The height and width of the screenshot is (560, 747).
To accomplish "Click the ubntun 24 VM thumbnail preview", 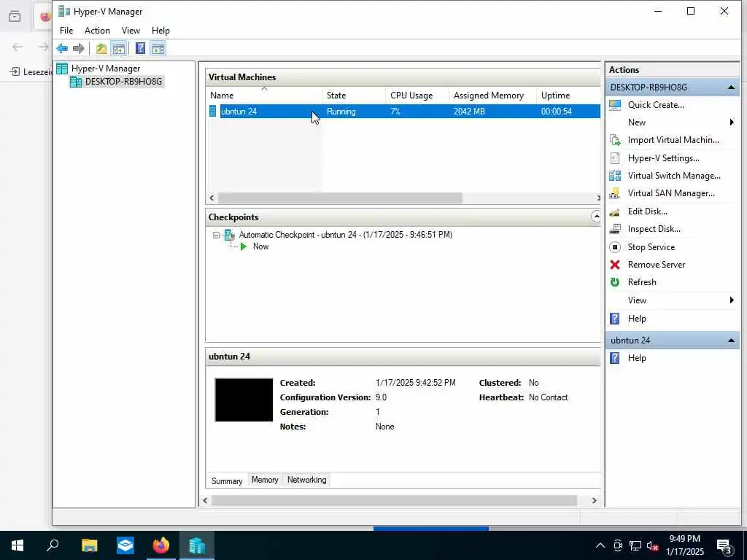I will pos(244,400).
